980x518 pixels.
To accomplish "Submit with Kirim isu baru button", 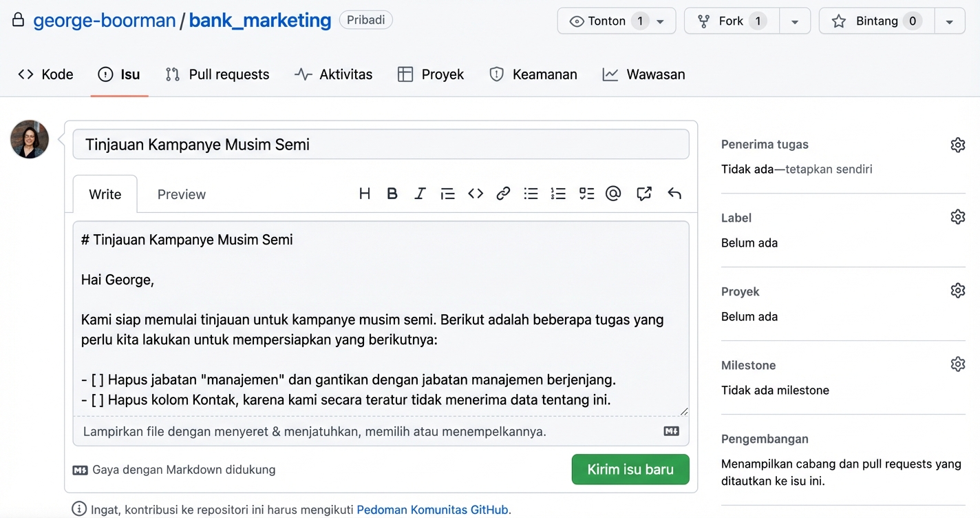I will tap(630, 469).
